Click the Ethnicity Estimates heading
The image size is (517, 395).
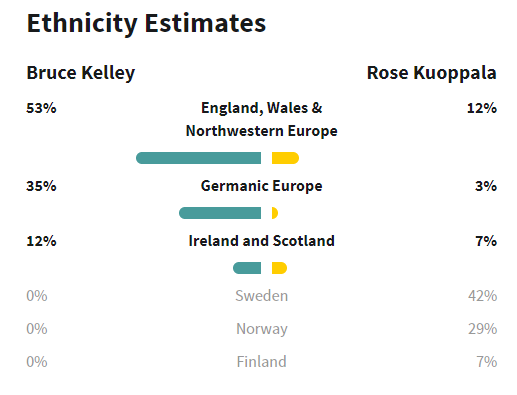146,23
